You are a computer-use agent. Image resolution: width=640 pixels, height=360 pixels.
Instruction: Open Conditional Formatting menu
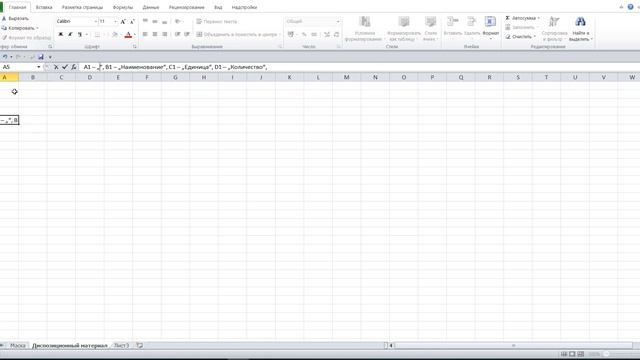click(364, 29)
